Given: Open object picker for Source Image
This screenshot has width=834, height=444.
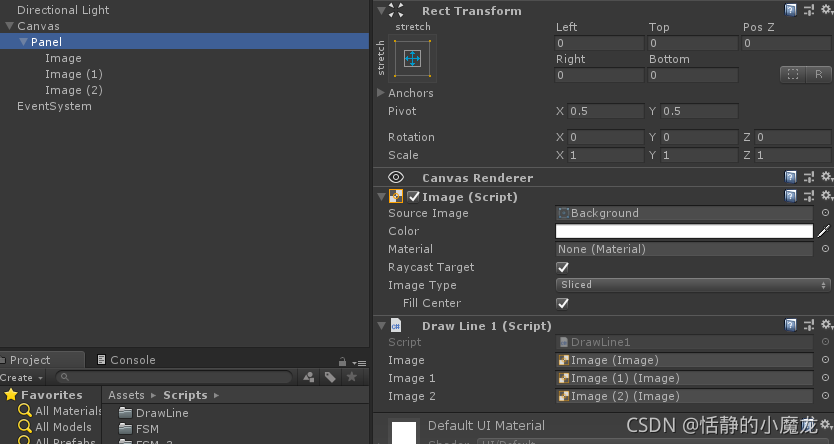Looking at the screenshot, I should point(825,213).
